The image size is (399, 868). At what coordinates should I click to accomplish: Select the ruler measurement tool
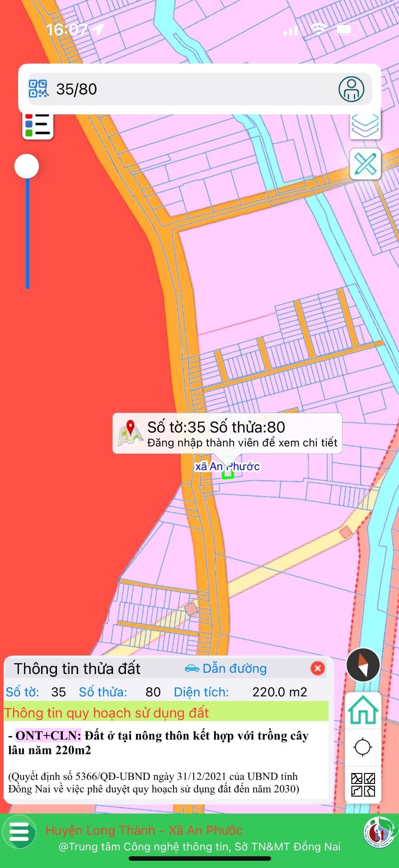click(x=365, y=164)
